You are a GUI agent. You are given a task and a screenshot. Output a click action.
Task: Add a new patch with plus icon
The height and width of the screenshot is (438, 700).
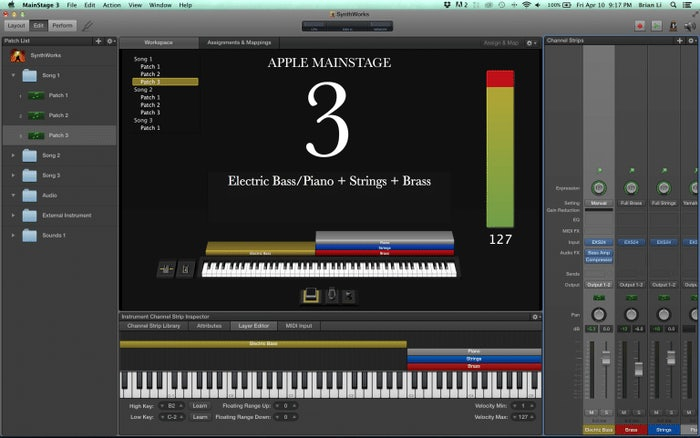click(x=97, y=41)
